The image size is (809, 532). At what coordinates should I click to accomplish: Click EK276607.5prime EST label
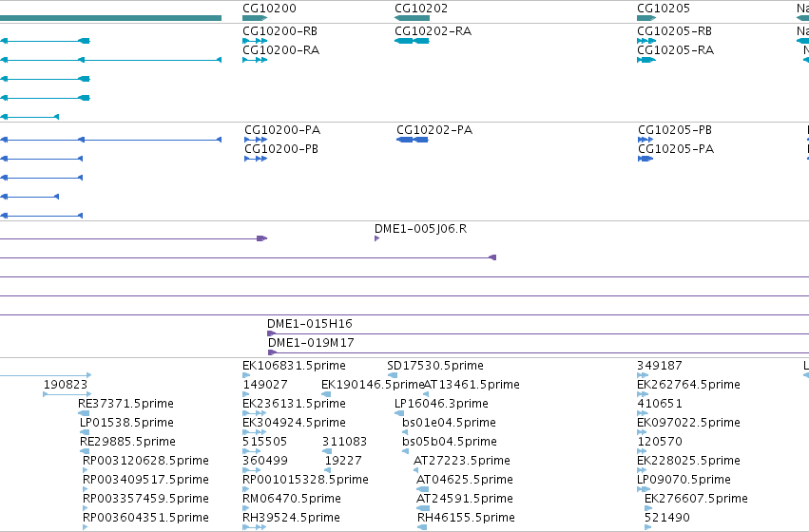coord(696,499)
